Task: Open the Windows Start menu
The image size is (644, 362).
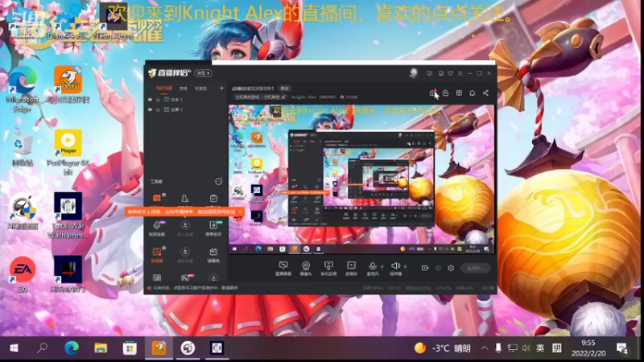Action: [14, 348]
